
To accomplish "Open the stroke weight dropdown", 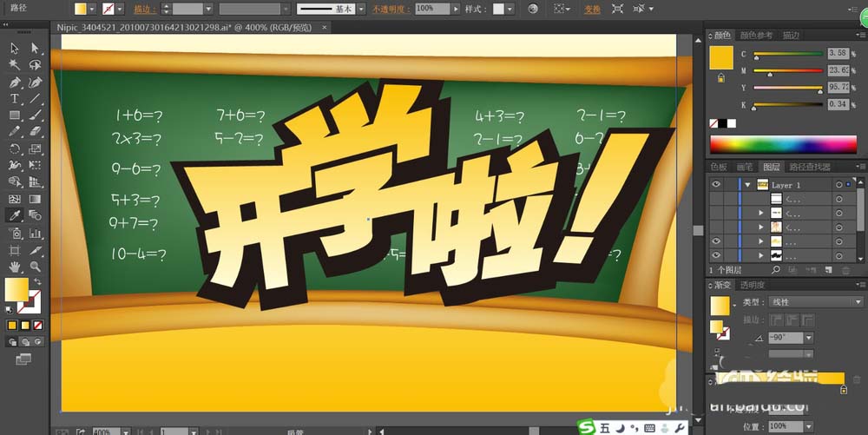I will click(208, 9).
